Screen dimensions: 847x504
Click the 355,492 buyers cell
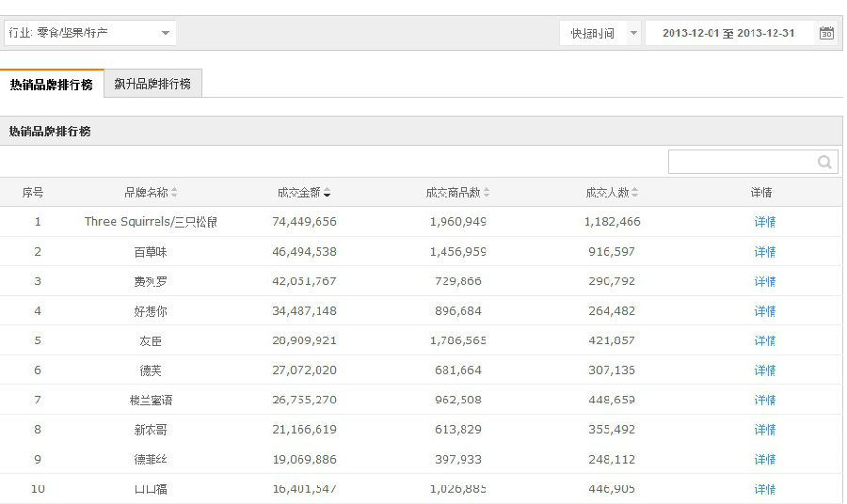(612, 430)
